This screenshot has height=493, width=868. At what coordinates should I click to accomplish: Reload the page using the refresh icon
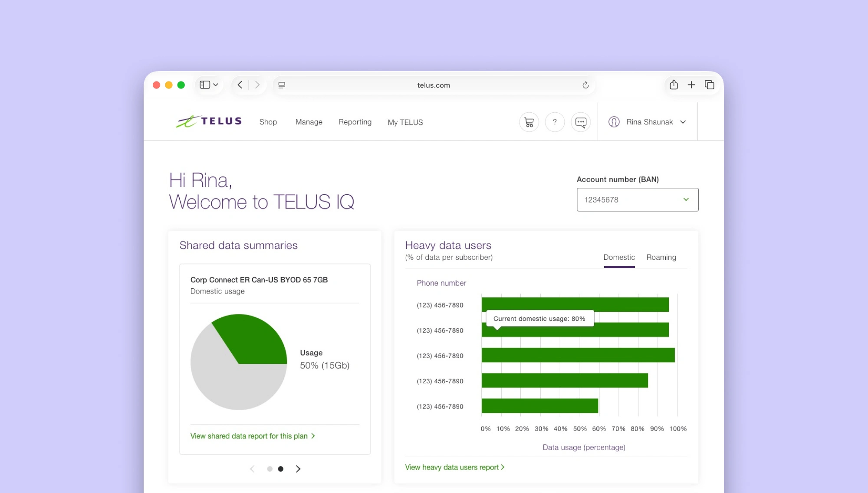[x=585, y=85]
